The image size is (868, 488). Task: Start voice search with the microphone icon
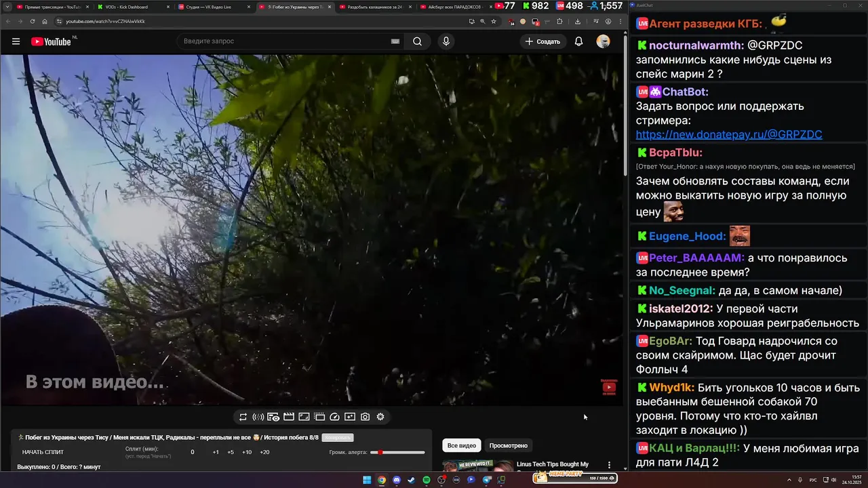pos(446,41)
